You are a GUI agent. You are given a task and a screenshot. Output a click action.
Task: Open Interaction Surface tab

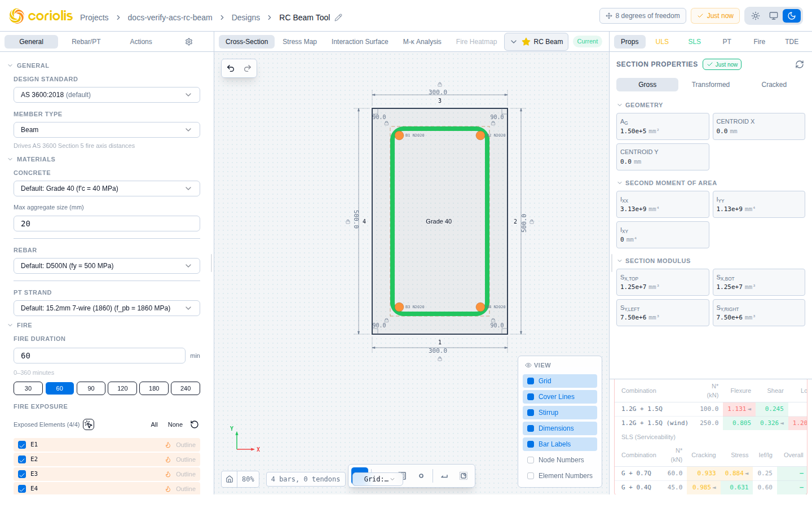pyautogui.click(x=360, y=42)
